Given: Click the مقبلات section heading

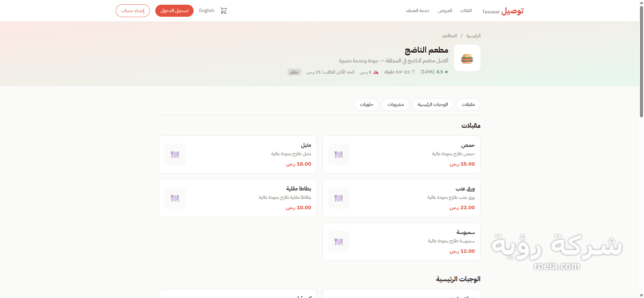Looking at the screenshot, I should pos(471,125).
